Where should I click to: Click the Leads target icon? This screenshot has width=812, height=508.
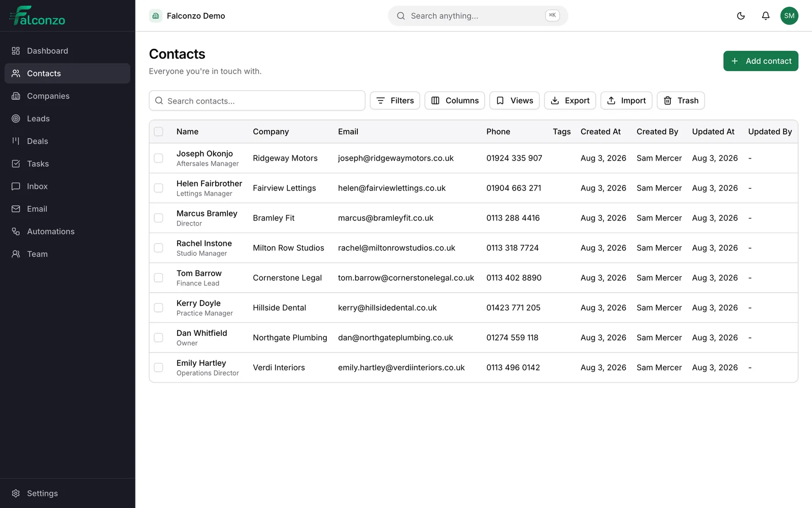[16, 118]
